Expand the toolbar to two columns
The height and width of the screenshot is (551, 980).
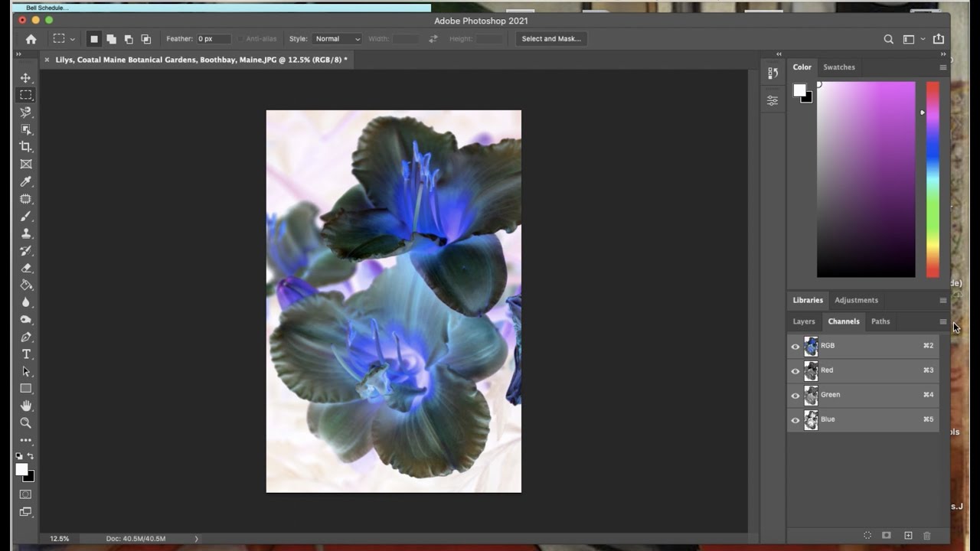click(18, 54)
